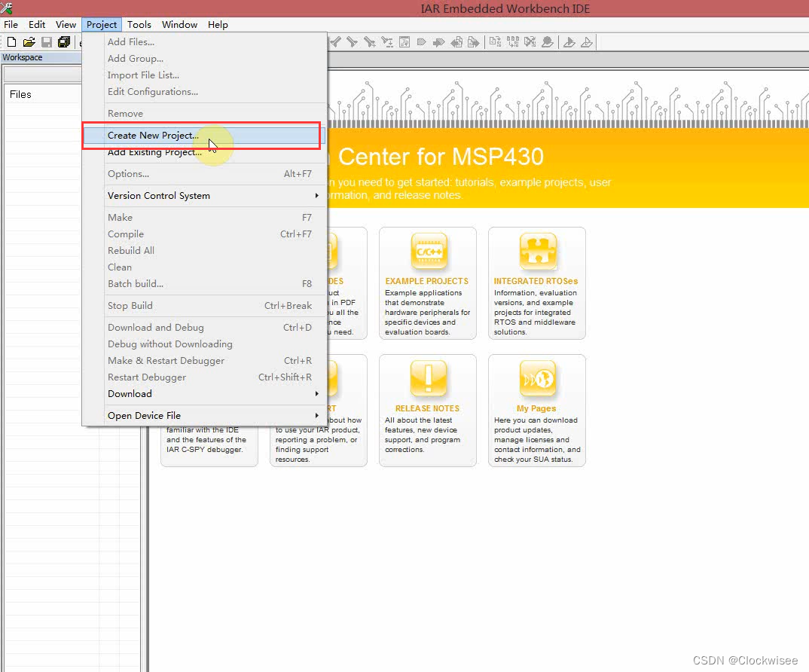Click the Replace toolbar icon
The width and height of the screenshot is (809, 672).
pyautogui.click(x=387, y=42)
